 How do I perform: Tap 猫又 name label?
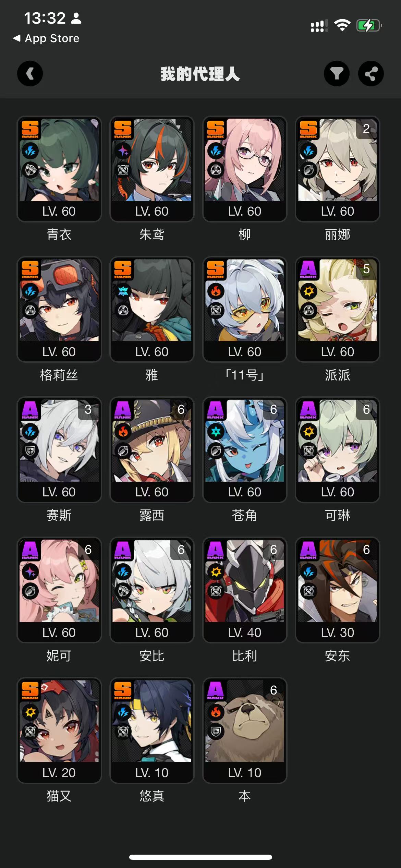click(59, 796)
